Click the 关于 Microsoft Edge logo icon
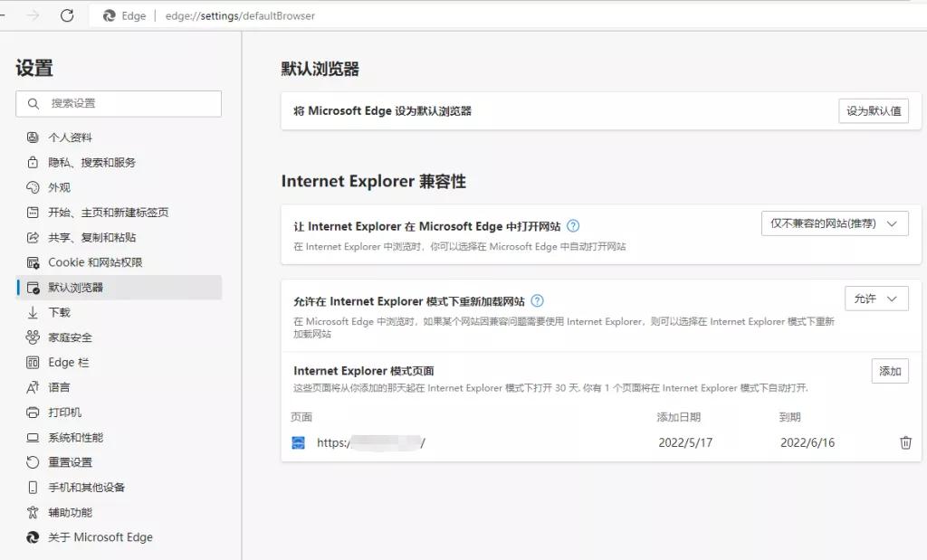Screen dimensions: 927x560 tap(33, 537)
